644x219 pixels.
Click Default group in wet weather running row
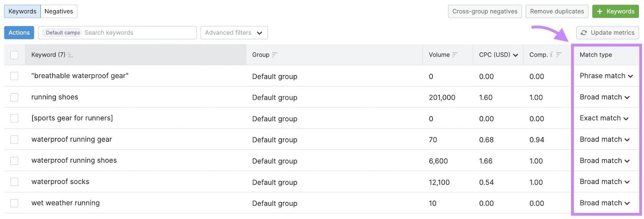pyautogui.click(x=275, y=204)
